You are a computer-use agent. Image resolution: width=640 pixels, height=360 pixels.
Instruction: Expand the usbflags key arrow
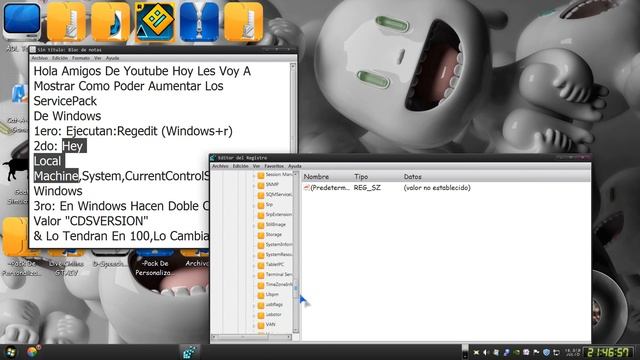click(254, 305)
